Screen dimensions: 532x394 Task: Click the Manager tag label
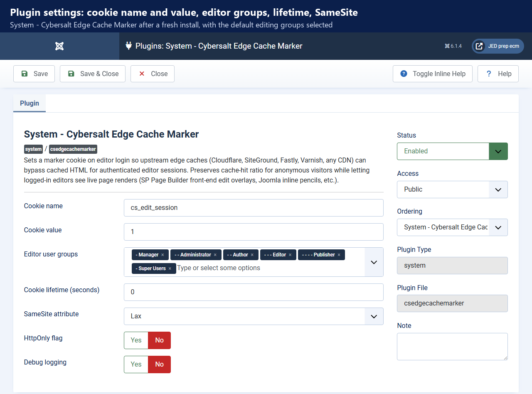pyautogui.click(x=147, y=255)
